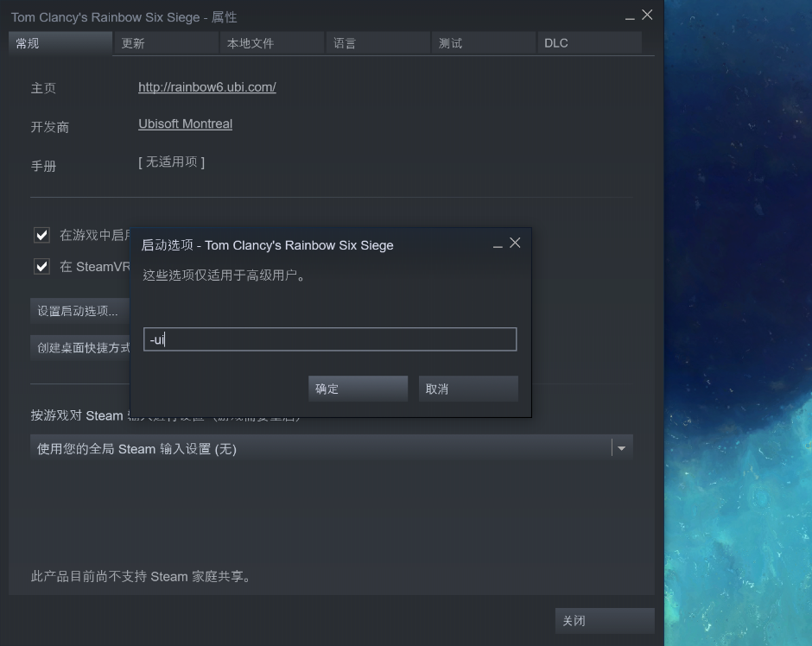Open the DLC tab
The width and height of the screenshot is (812, 646).
pyautogui.click(x=589, y=43)
